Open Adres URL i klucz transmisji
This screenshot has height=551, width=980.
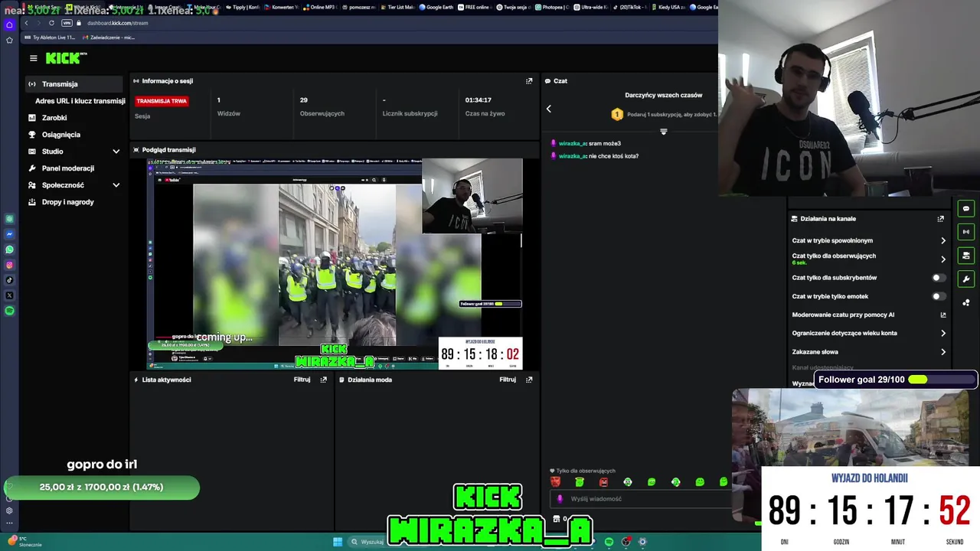[x=80, y=101]
